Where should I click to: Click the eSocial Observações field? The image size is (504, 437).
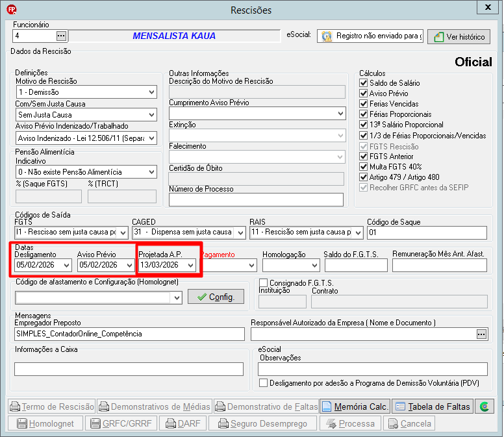[373, 369]
